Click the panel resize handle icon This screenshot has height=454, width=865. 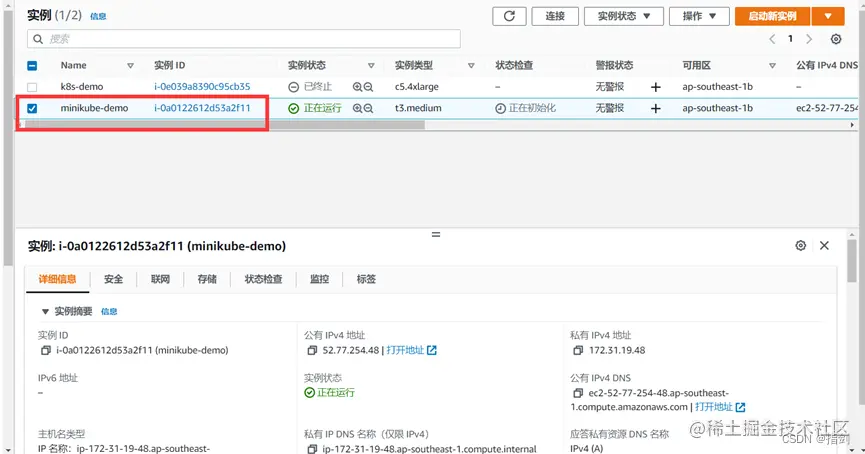[436, 234]
